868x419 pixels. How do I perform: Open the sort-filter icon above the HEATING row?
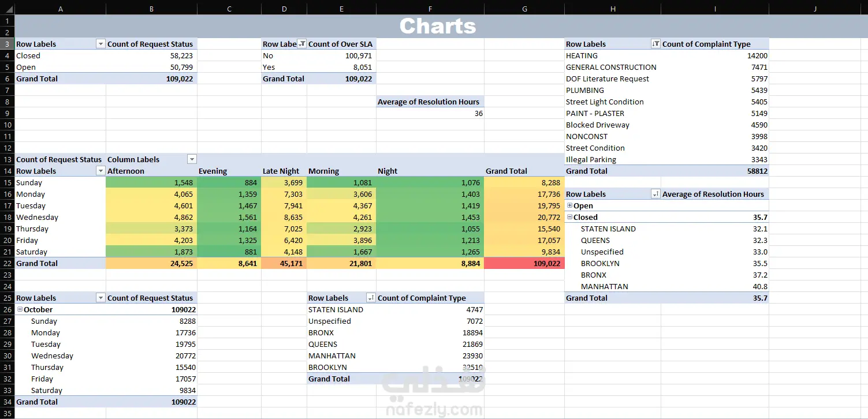click(655, 44)
